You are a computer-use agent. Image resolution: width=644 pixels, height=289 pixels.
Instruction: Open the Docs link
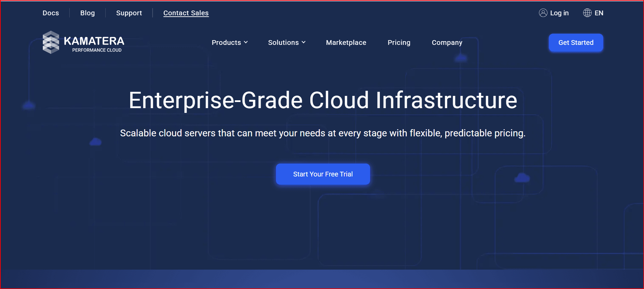51,13
